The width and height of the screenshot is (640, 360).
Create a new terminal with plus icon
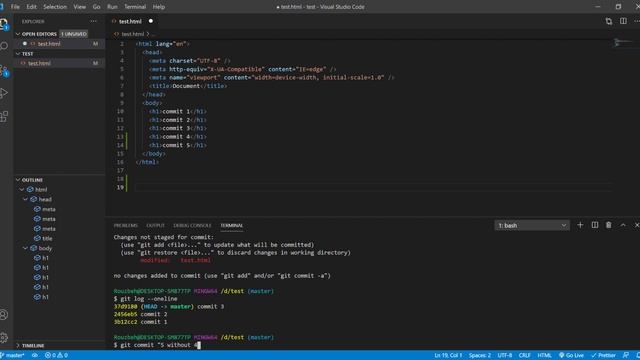point(580,225)
